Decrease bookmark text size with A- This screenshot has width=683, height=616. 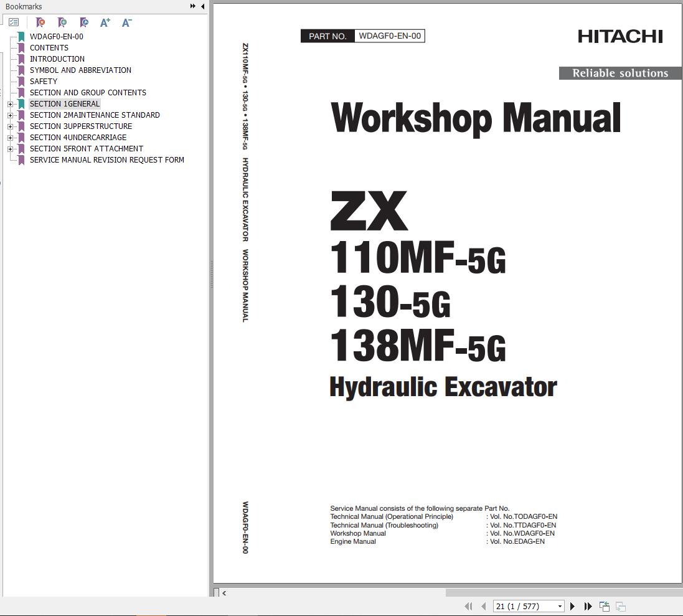[126, 22]
